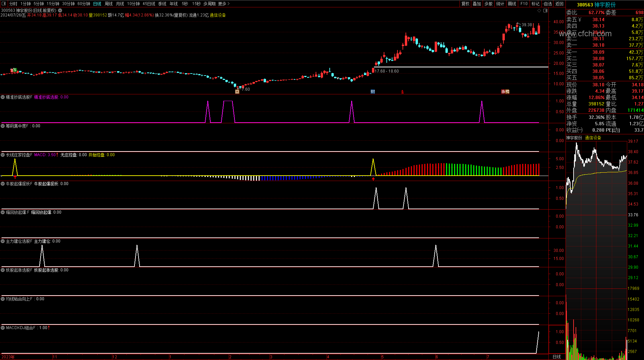Click the 复权 button in the top toolbar
This screenshot has width=644, height=360.
coord(466,4)
